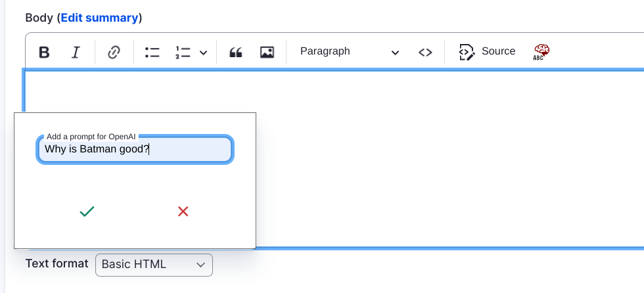Open the Paragraph heading dropdown
The image size is (644, 293).
[x=349, y=52]
